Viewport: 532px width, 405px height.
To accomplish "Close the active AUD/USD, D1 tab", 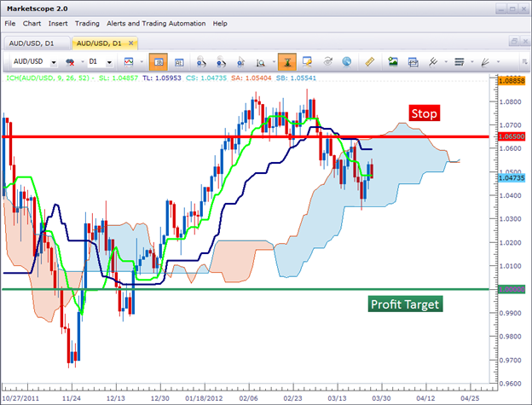I will [x=130, y=43].
